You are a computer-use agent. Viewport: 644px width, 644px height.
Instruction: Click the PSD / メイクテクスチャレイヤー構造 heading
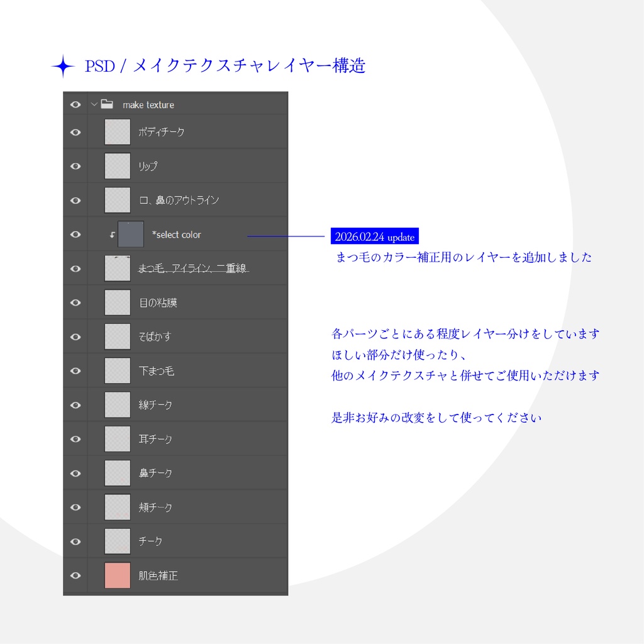[x=225, y=65]
